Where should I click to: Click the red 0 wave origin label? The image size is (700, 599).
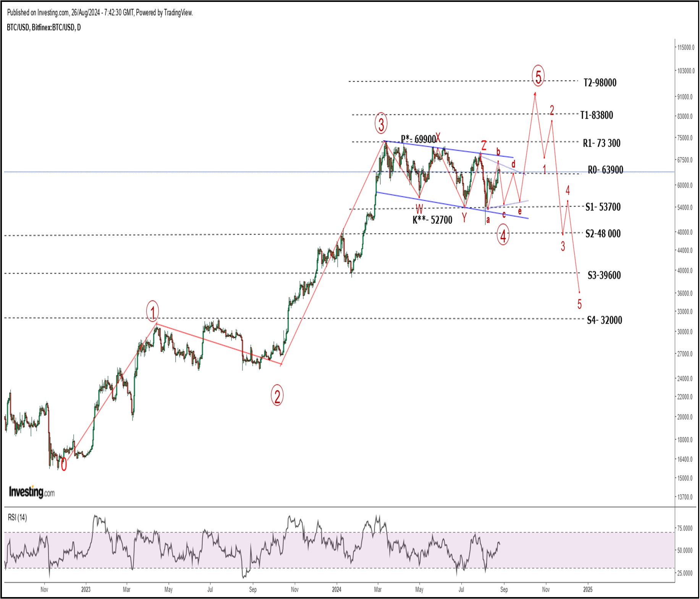(64, 465)
